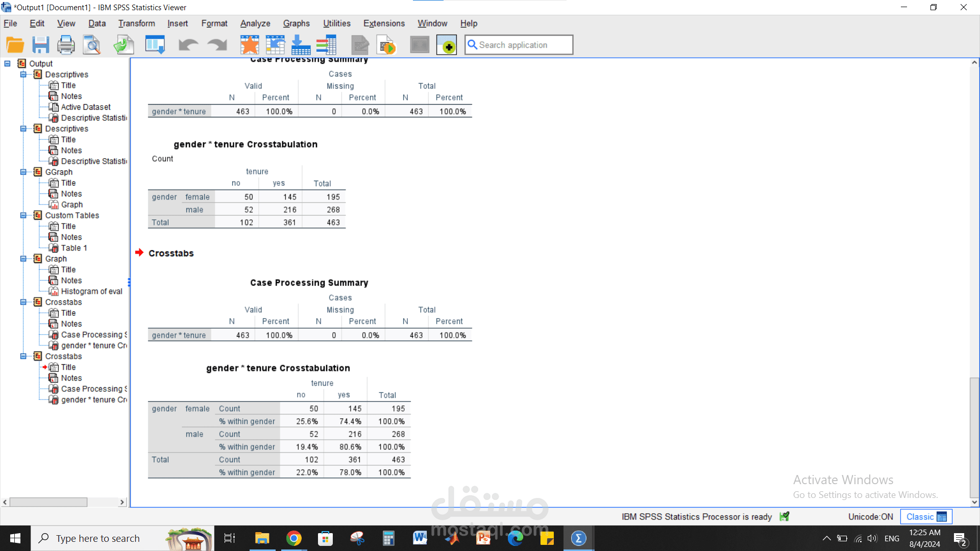Viewport: 980px width, 551px height.
Task: Collapse the GGraph tree node
Action: coord(23,172)
